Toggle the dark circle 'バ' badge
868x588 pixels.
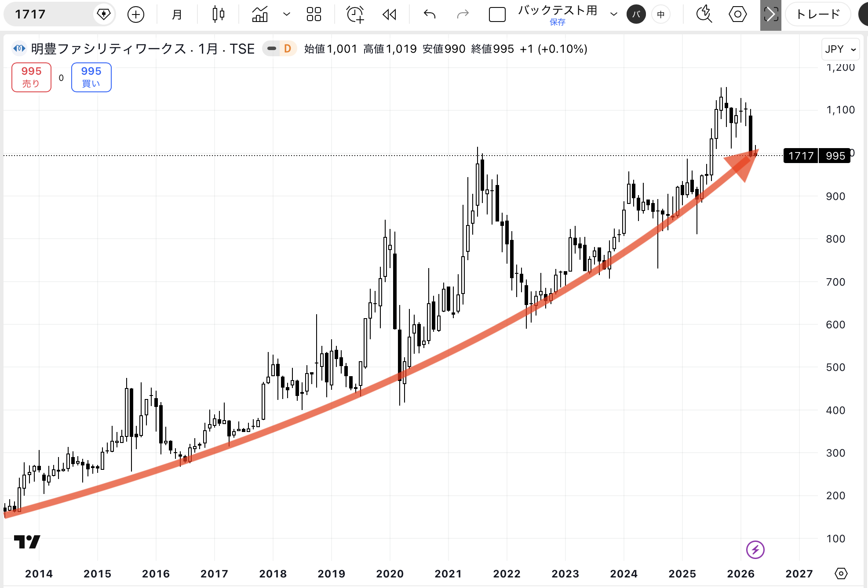[x=636, y=15]
